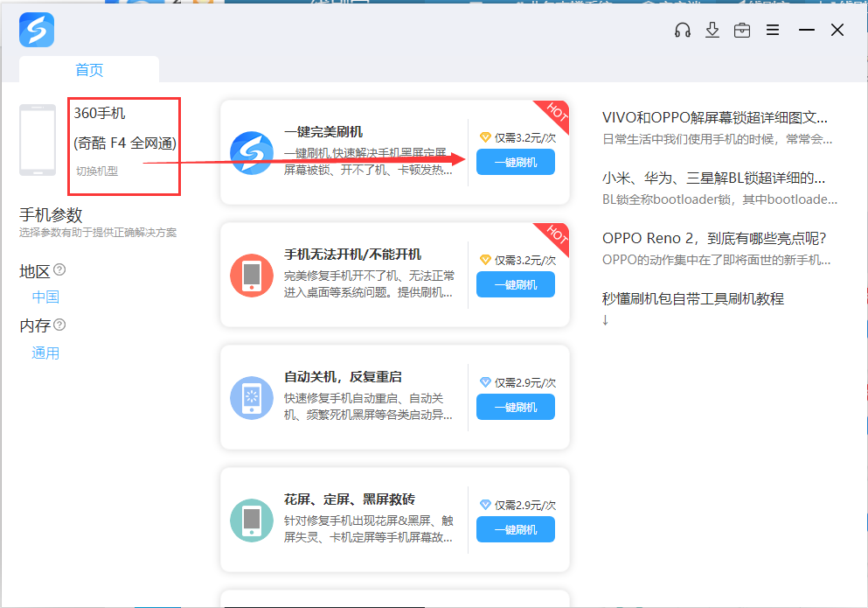Open 手机无法开机/不能开机 card title

tap(352, 255)
